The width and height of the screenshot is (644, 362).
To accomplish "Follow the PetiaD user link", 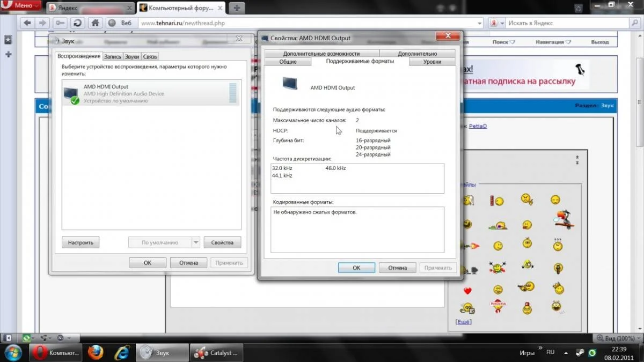I will (x=478, y=126).
